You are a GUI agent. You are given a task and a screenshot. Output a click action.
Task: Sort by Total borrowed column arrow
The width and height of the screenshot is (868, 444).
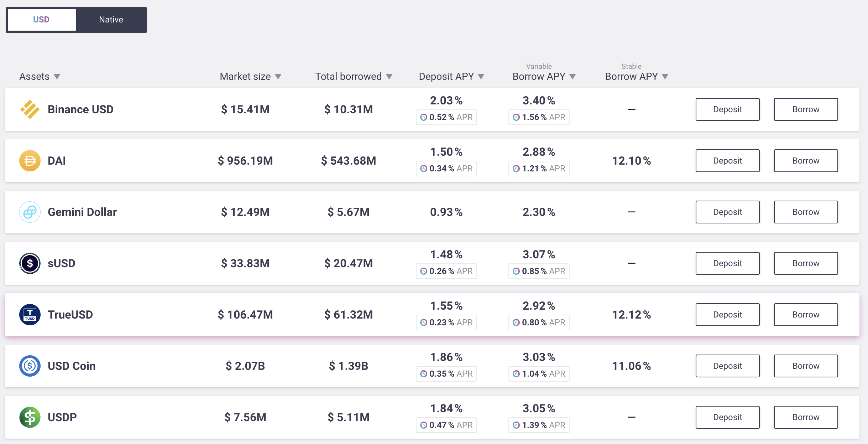pos(389,77)
